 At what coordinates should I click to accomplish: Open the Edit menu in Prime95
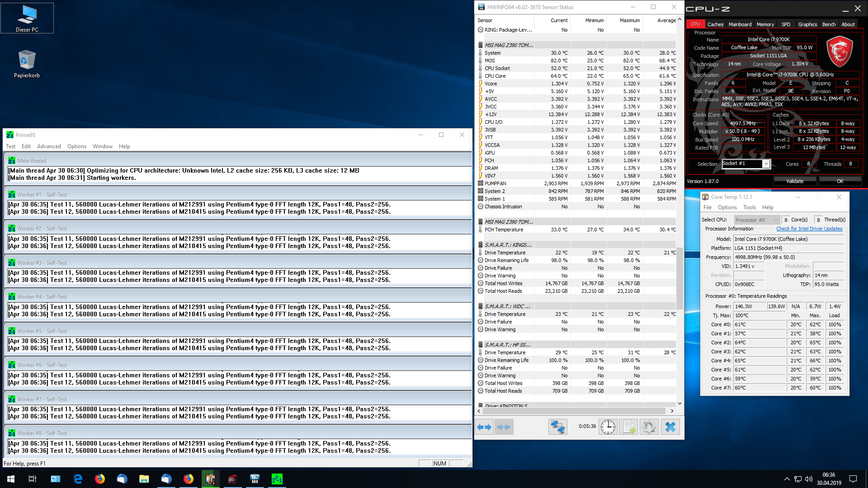[26, 146]
